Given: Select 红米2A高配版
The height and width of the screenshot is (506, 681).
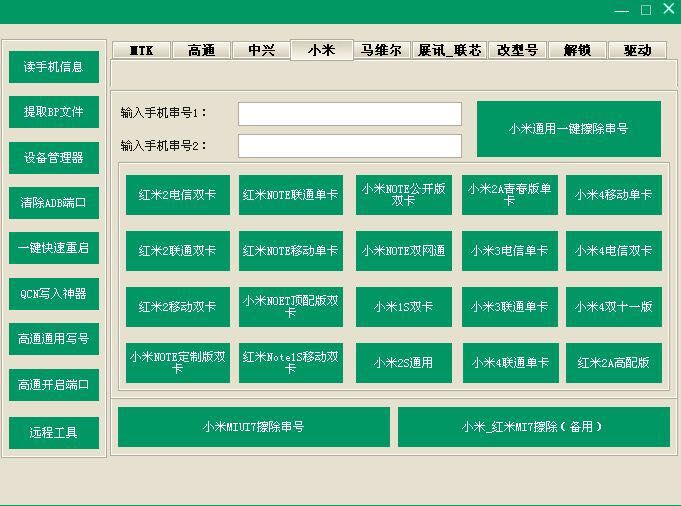Looking at the screenshot, I should (x=614, y=363).
